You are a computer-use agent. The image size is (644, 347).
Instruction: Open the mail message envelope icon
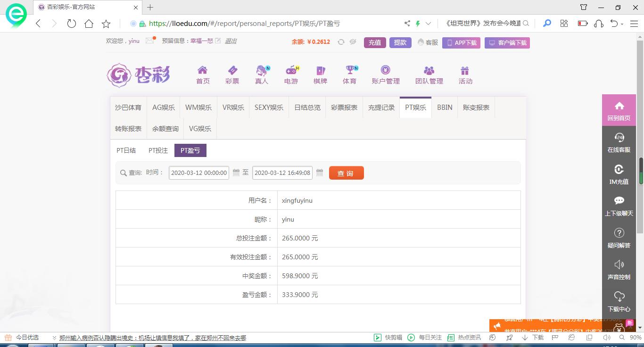(x=150, y=41)
